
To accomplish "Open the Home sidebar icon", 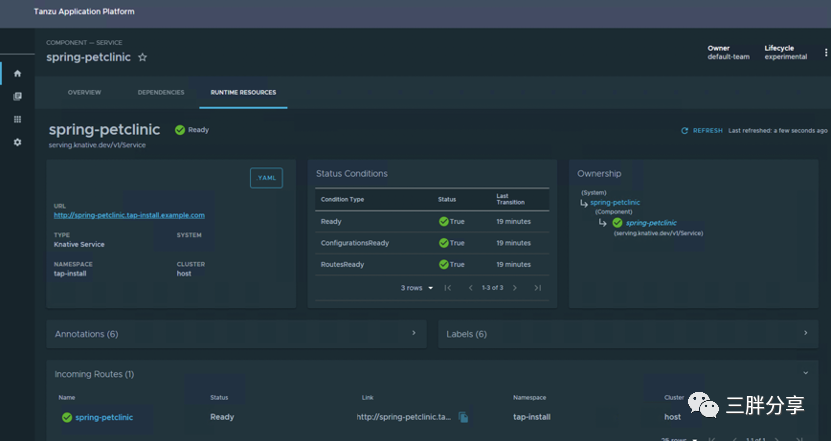I will tap(18, 73).
